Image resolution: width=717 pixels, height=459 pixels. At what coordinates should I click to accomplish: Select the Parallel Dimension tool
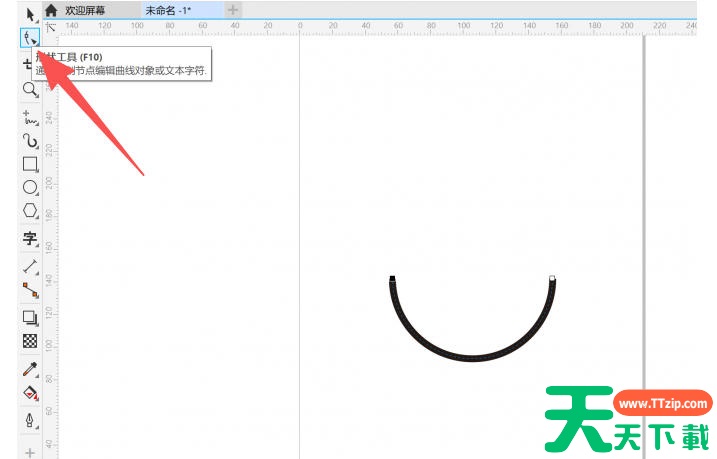coord(30,266)
